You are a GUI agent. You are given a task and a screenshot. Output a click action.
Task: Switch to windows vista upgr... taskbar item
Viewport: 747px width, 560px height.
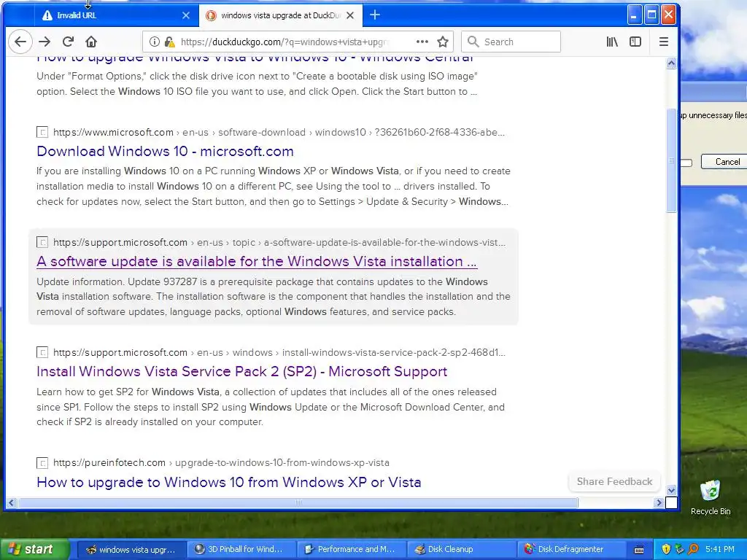(131, 550)
